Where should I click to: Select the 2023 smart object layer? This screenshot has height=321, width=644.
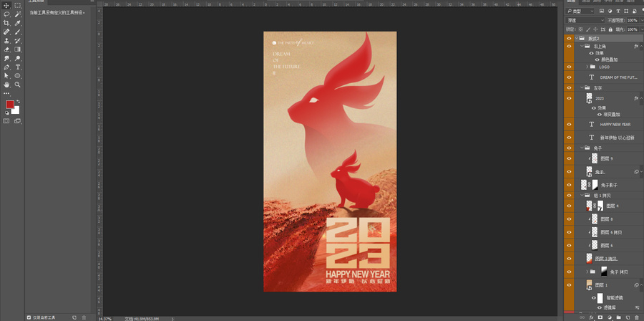point(609,98)
